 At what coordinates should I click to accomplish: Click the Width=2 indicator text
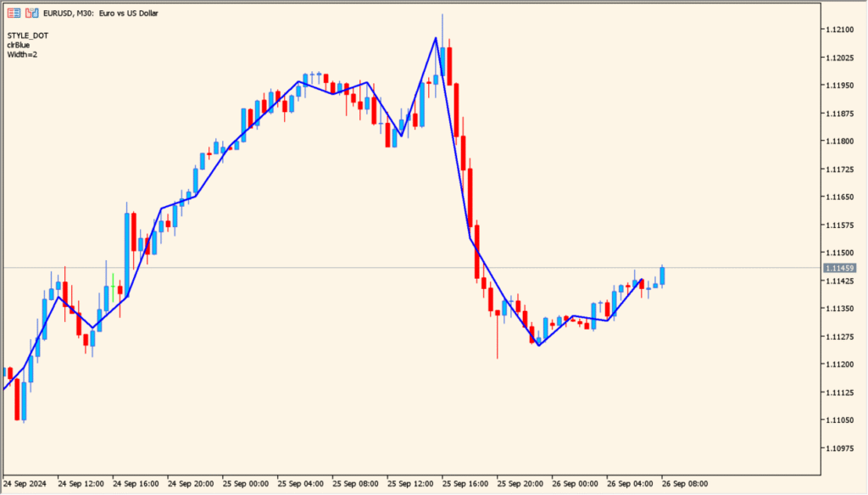click(x=23, y=53)
